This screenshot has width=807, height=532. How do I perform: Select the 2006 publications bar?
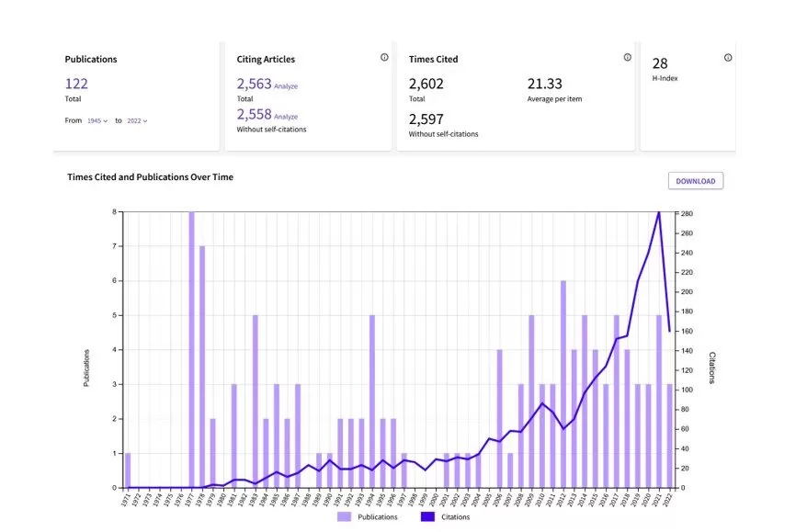click(500, 418)
